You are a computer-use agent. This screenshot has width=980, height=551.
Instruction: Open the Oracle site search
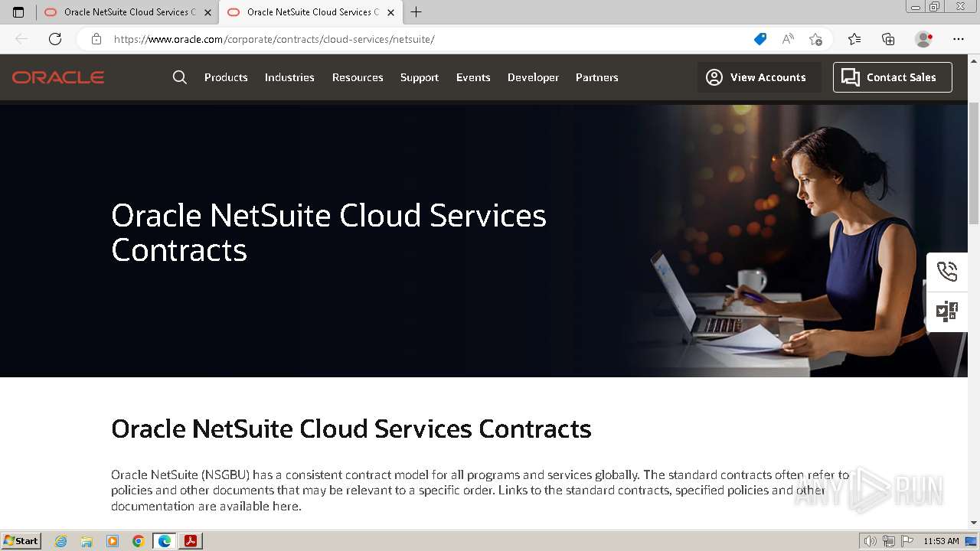click(180, 77)
